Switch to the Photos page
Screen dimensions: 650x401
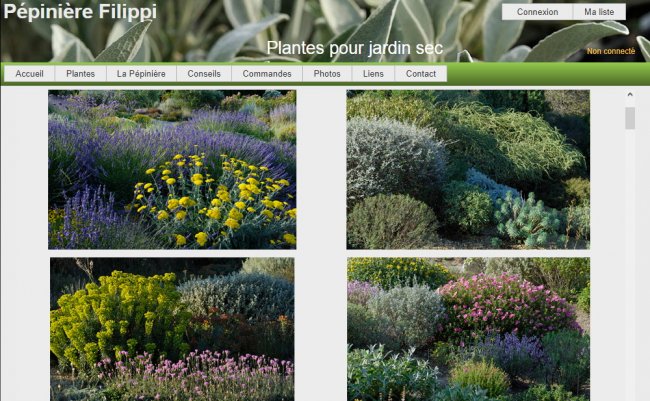tap(327, 74)
